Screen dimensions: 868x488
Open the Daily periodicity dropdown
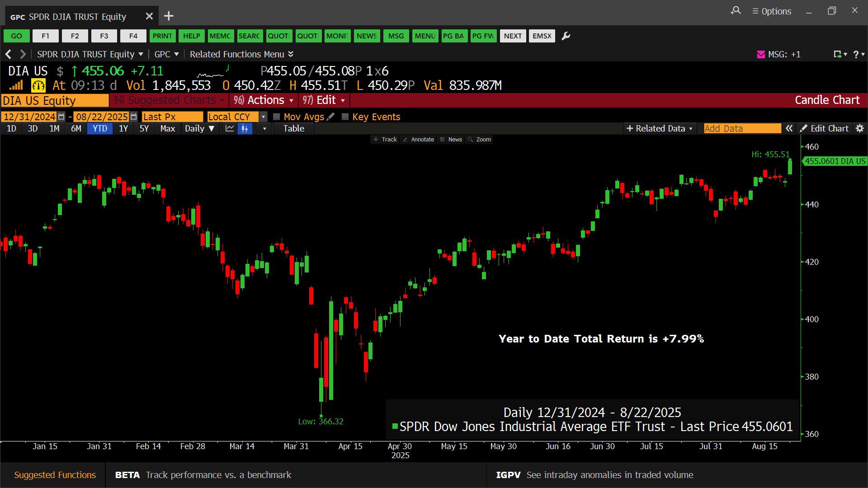pos(200,129)
